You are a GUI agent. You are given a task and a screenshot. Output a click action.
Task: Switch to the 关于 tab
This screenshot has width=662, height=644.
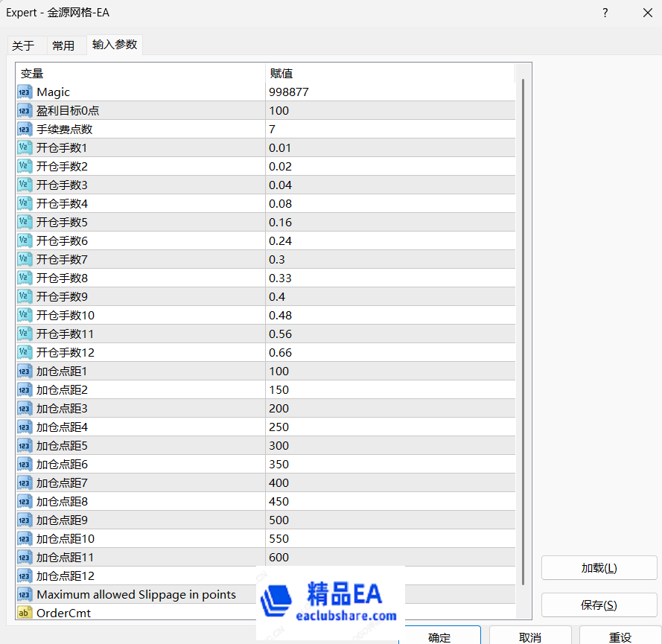coord(23,46)
